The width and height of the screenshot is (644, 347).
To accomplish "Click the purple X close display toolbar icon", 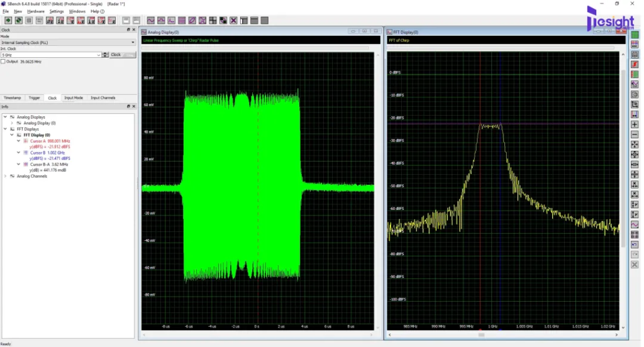I will (x=233, y=21).
